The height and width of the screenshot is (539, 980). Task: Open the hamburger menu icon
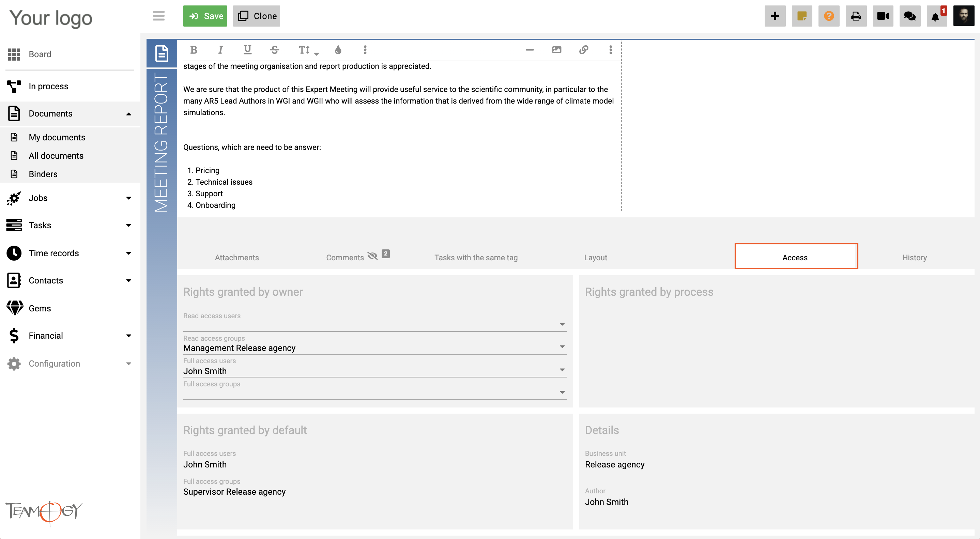[x=158, y=15]
